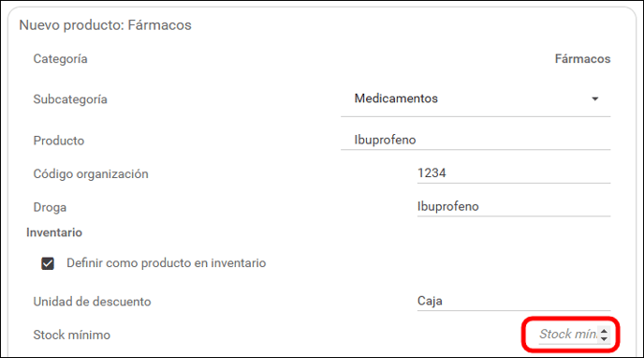Open the Subcategoría dropdown arrow
Screen dimensions: 644x358
pyautogui.click(x=594, y=98)
